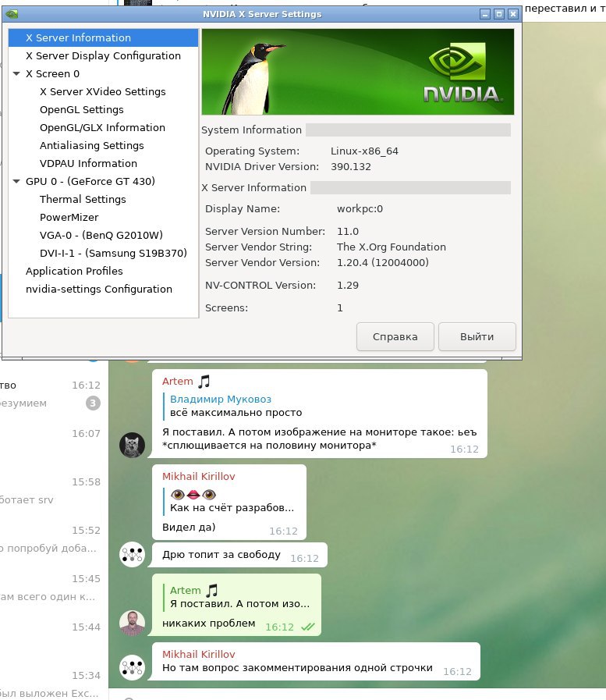Click the bearded man avatar in chat
This screenshot has width=606, height=700.
132,624
